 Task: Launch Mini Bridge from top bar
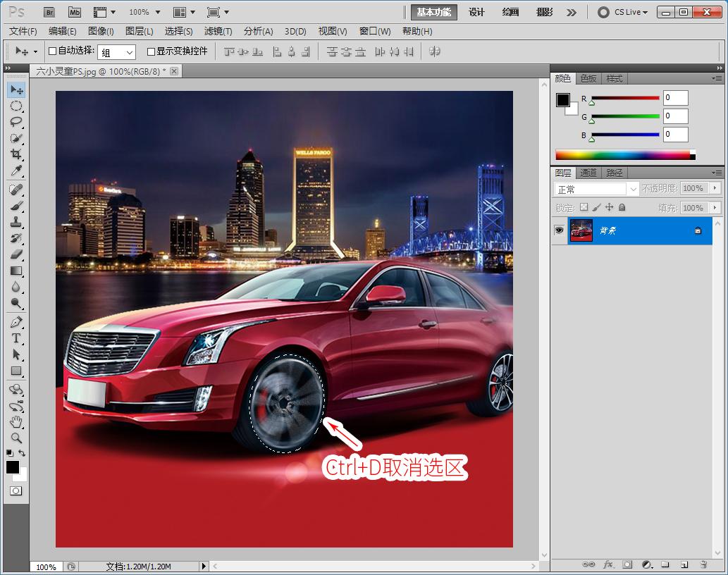pyautogui.click(x=74, y=12)
